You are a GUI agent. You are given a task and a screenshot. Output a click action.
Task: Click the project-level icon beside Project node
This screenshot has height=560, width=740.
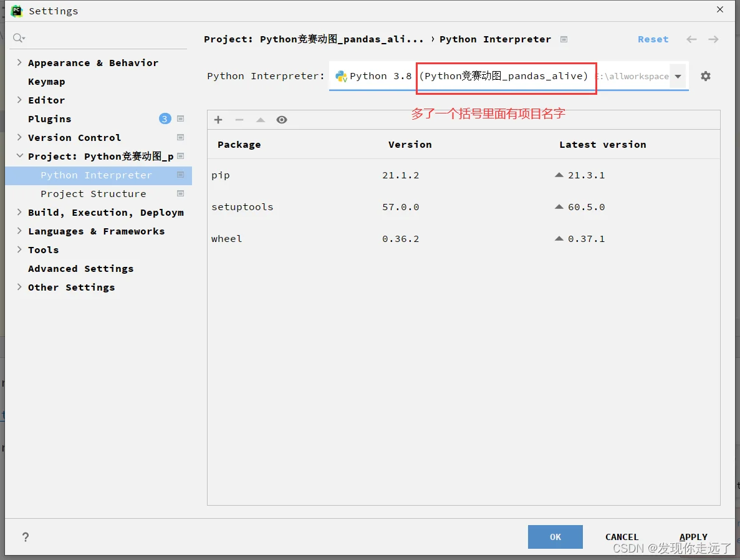(x=180, y=157)
